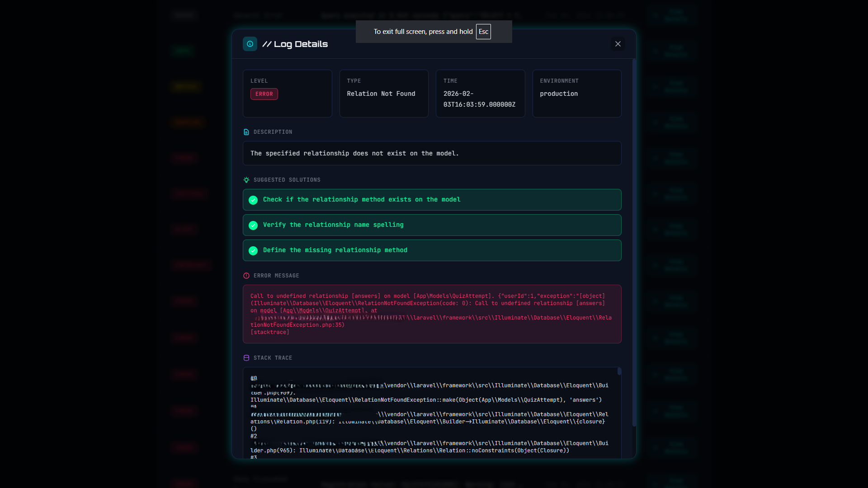This screenshot has width=868, height=488.
Task: Close the Log Details dialog
Action: 618,44
